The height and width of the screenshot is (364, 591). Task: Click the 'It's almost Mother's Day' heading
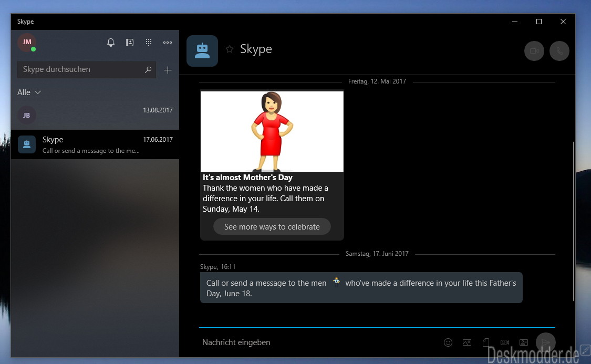(x=247, y=178)
